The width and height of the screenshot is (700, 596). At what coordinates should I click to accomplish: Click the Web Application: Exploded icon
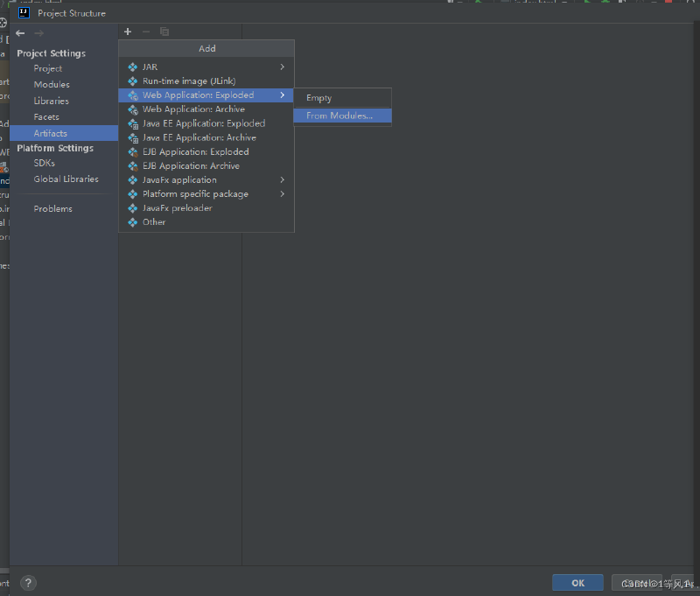[x=133, y=95]
